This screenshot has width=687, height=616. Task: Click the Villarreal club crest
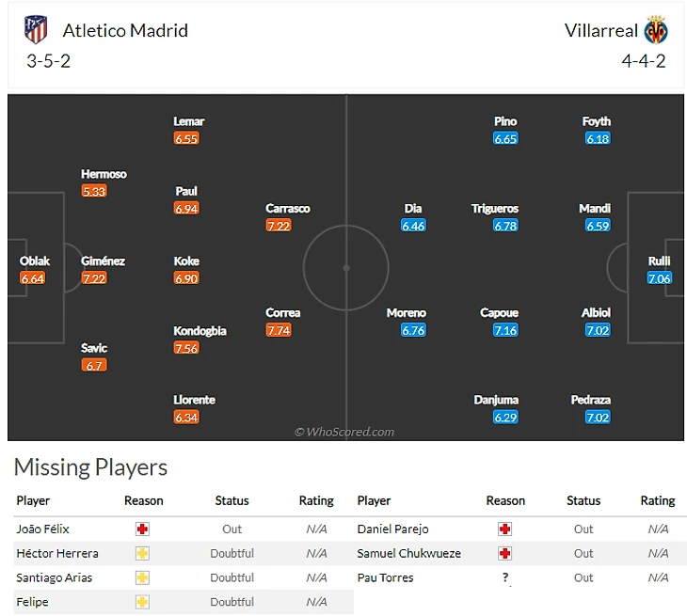(656, 30)
